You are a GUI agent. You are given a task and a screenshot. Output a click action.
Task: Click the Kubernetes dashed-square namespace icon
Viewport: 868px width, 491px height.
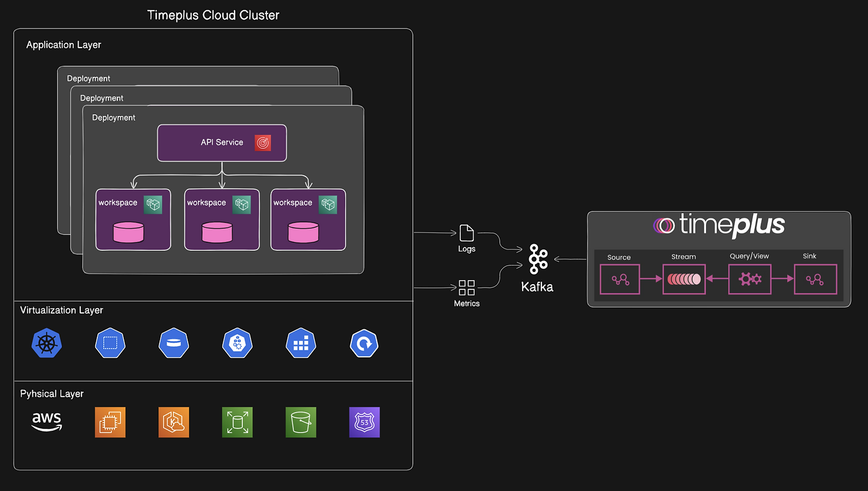(110, 343)
